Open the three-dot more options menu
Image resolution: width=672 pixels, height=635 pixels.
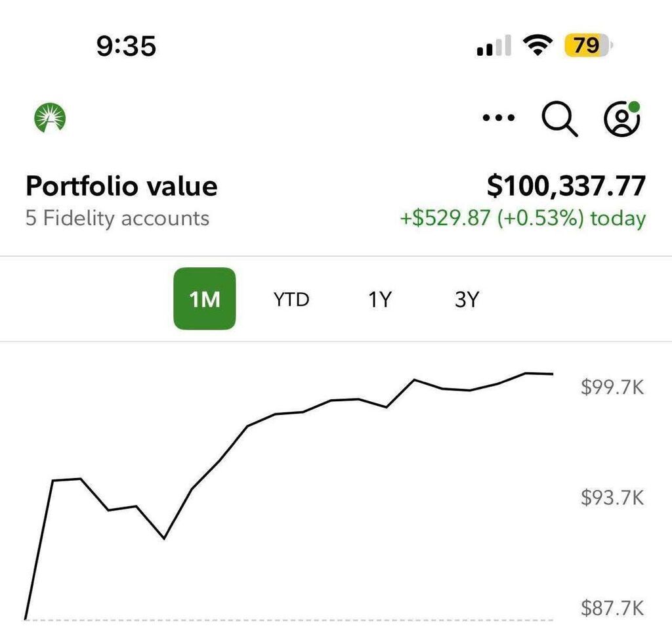(499, 118)
